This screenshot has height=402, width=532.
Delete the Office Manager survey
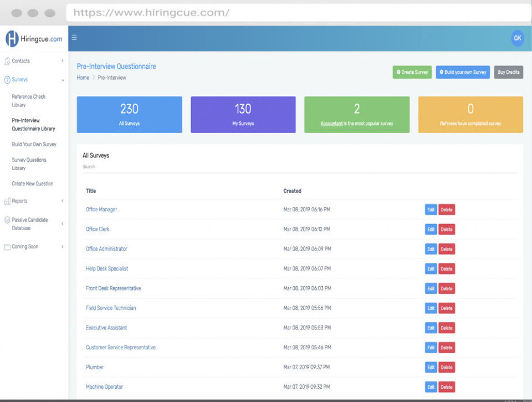pyautogui.click(x=447, y=210)
